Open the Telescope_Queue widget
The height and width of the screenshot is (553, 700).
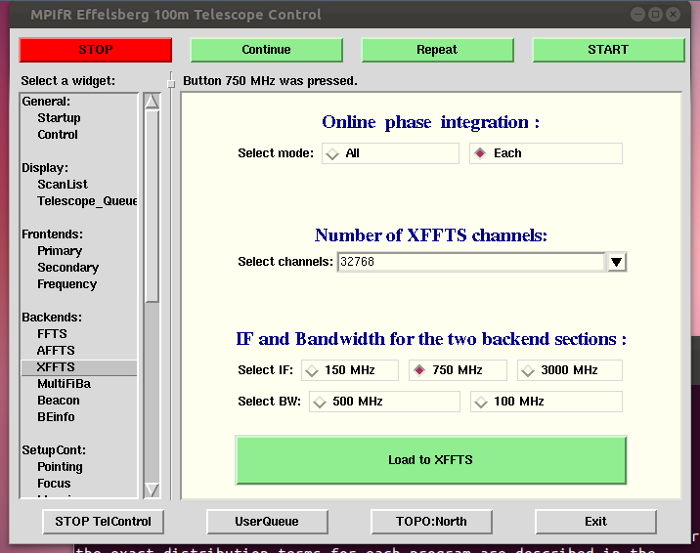pos(87,201)
